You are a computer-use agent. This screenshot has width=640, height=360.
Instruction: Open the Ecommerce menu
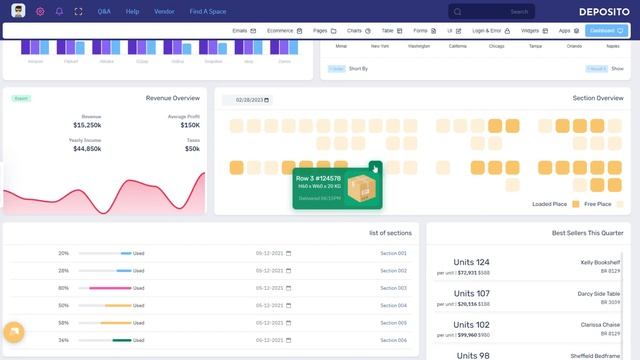tap(284, 31)
